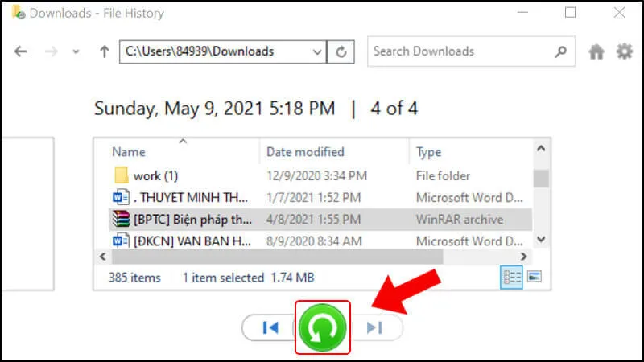644x362 pixels.
Task: Switch to the large thumbnails view
Action: [535, 277]
